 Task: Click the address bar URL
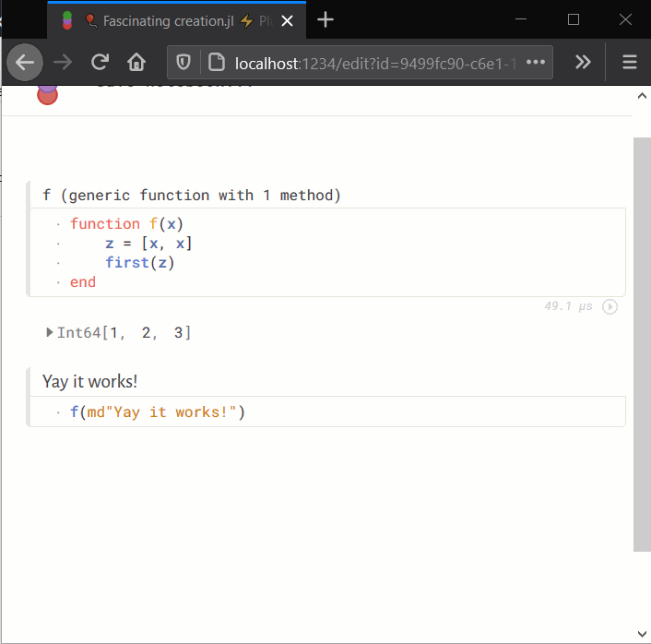pos(375,64)
